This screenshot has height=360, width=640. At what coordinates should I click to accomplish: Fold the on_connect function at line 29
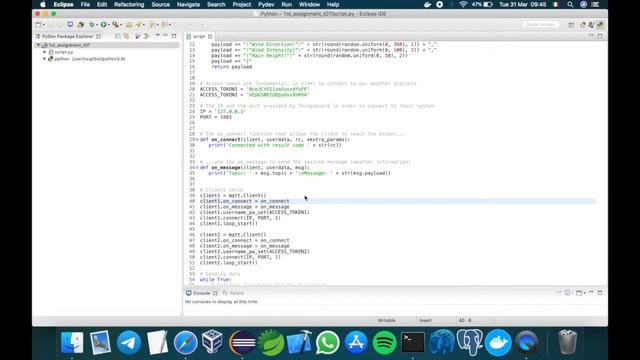(x=197, y=140)
